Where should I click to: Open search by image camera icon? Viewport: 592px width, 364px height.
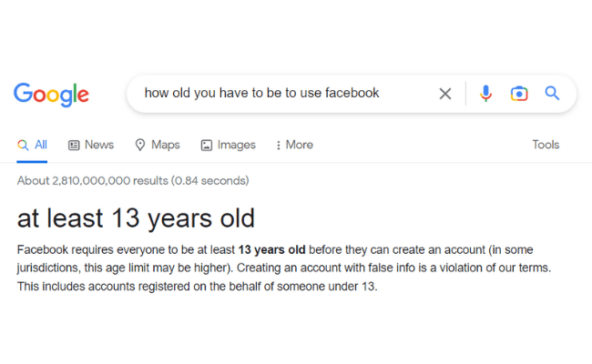coord(519,93)
